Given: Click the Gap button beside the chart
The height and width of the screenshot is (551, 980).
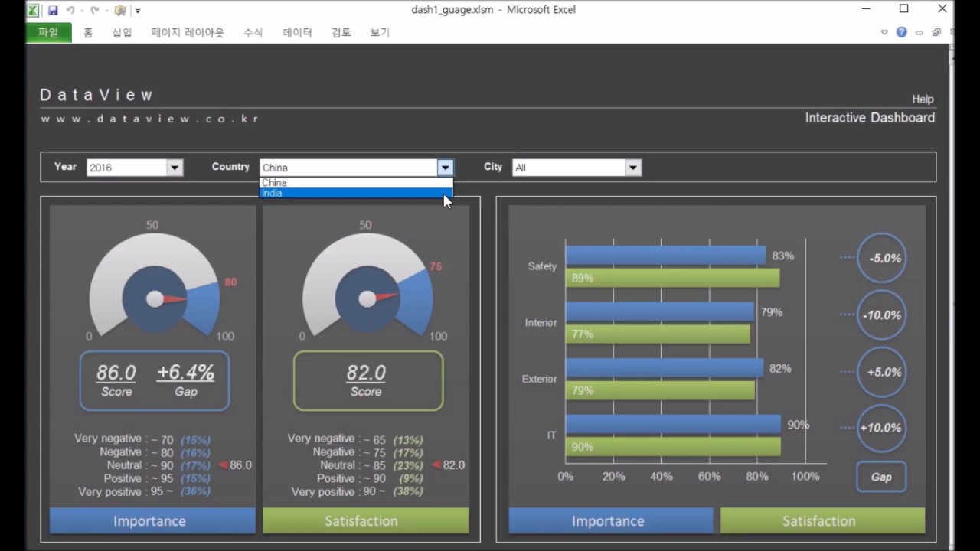Looking at the screenshot, I should coord(881,477).
